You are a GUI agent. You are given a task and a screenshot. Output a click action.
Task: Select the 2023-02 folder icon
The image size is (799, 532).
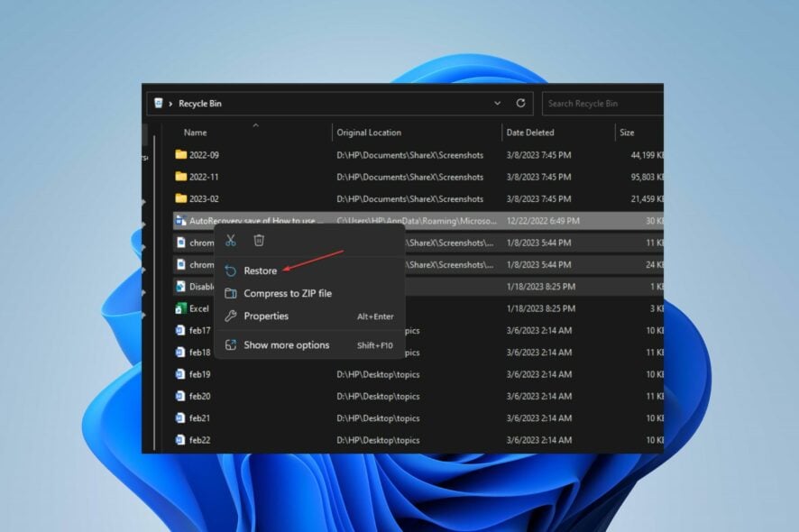click(180, 198)
